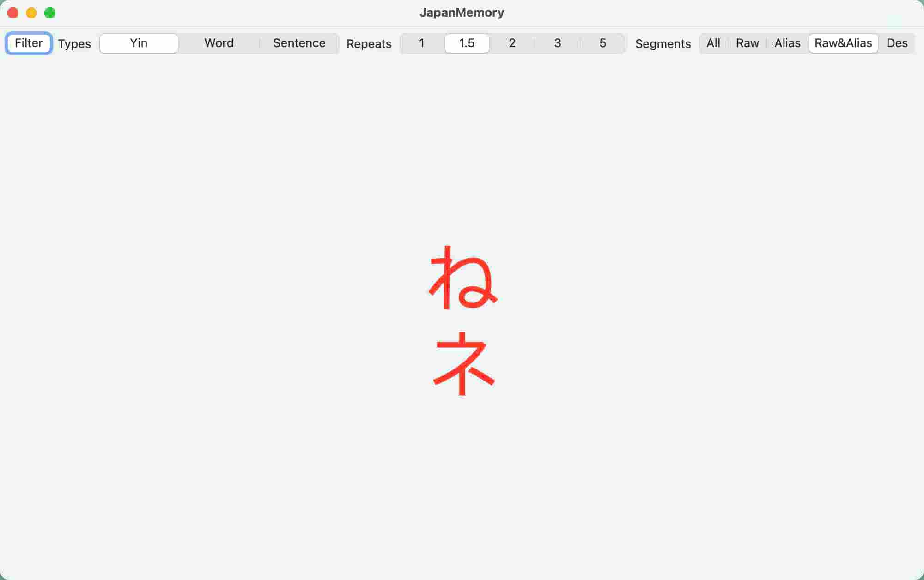Choose the Sentence type
Screen dimensions: 924x580
pyautogui.click(x=299, y=43)
